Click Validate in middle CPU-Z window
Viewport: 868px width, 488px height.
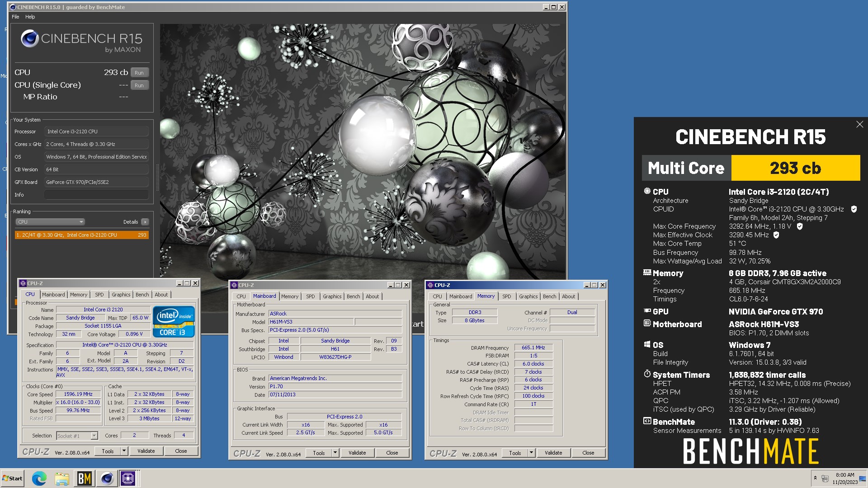(x=357, y=453)
